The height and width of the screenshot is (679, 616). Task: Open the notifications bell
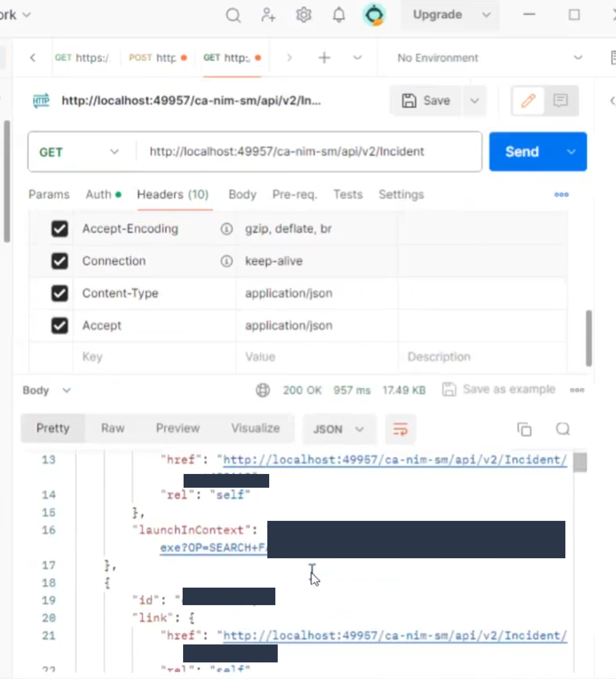click(x=339, y=15)
